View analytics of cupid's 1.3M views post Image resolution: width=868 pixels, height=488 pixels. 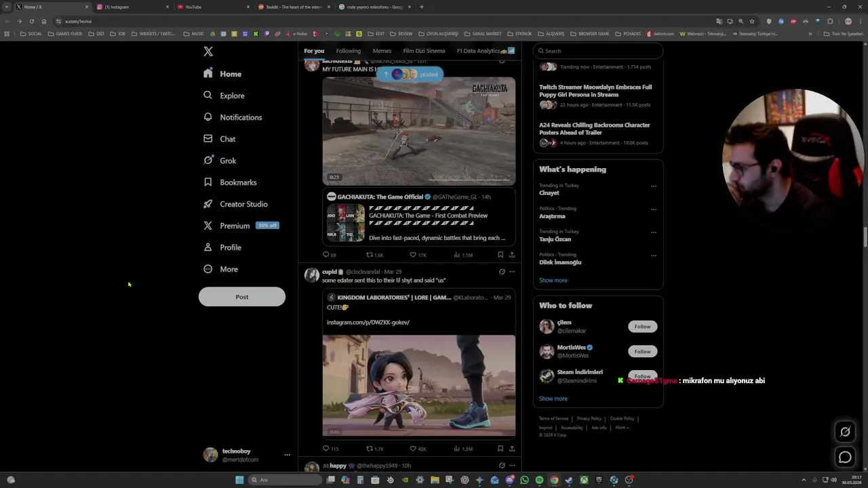pos(463,449)
